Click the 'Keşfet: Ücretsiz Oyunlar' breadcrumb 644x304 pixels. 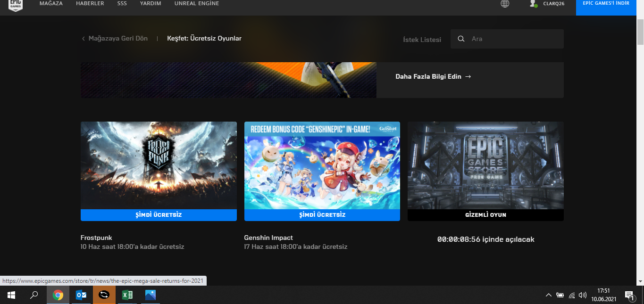point(204,39)
